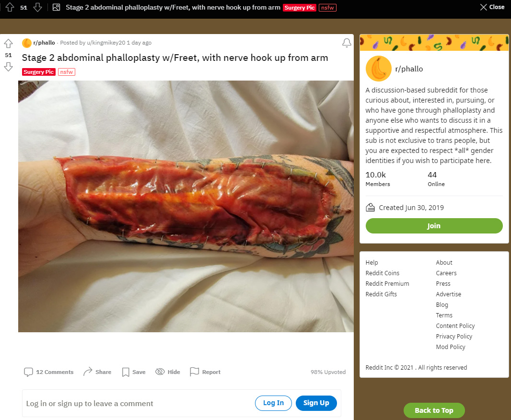Click the Sign Up button
This screenshot has height=420, width=511.
[x=316, y=403]
